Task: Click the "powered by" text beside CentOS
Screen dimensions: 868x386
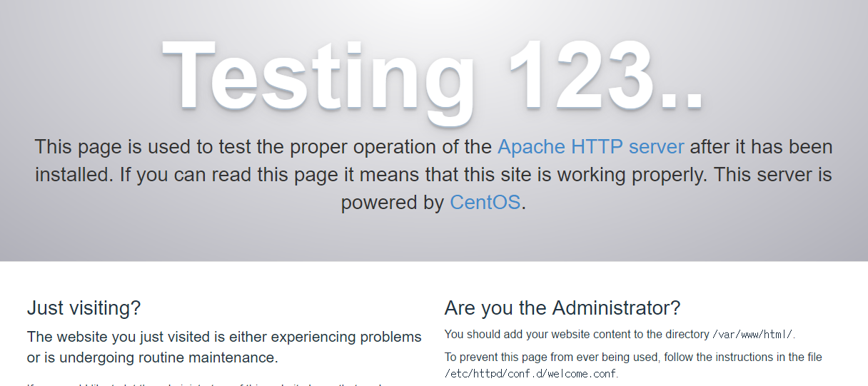Action: 393,203
